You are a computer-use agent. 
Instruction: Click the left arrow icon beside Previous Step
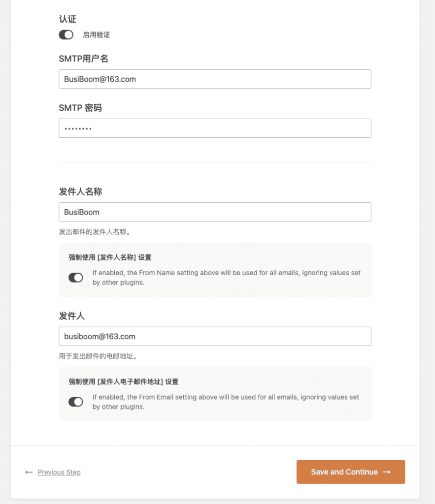click(29, 472)
